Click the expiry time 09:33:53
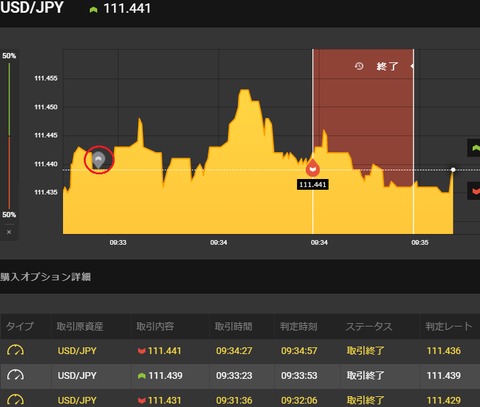Viewport: 480px width, 407px height. (299, 376)
